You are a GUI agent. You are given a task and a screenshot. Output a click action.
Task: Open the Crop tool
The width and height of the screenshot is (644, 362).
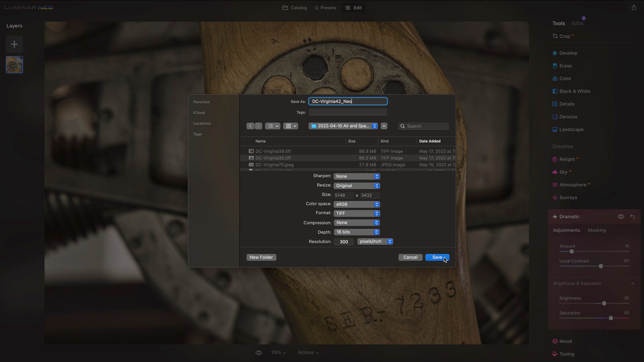coord(564,36)
